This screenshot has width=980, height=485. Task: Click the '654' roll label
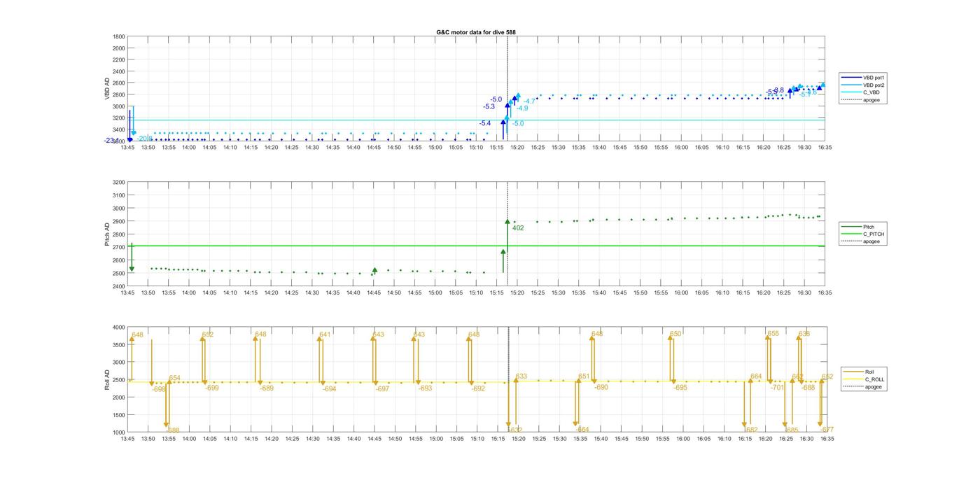tap(174, 378)
